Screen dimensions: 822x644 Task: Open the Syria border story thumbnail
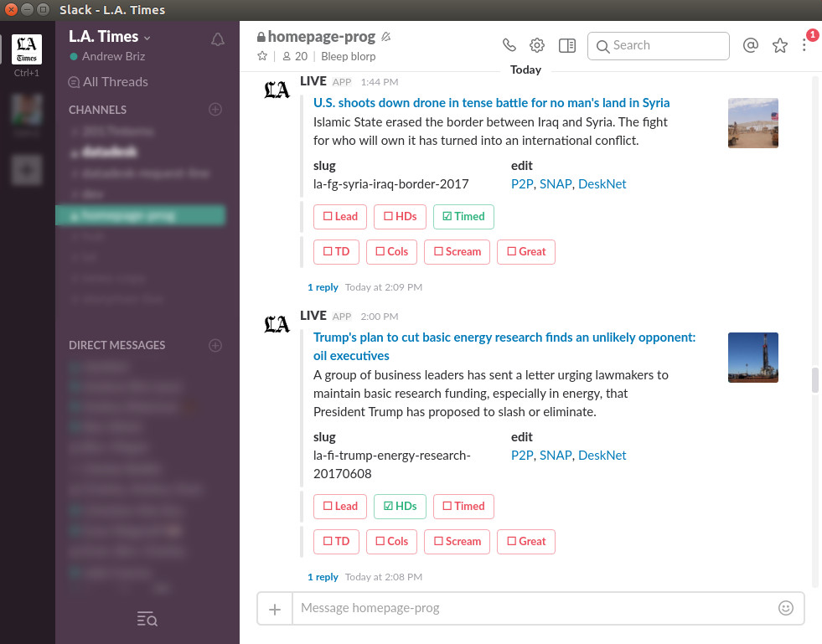(x=752, y=123)
